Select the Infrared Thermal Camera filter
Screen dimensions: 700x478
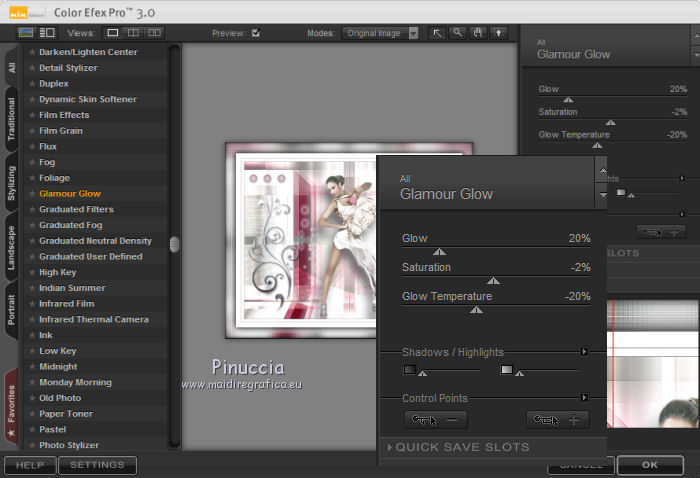[x=94, y=320]
